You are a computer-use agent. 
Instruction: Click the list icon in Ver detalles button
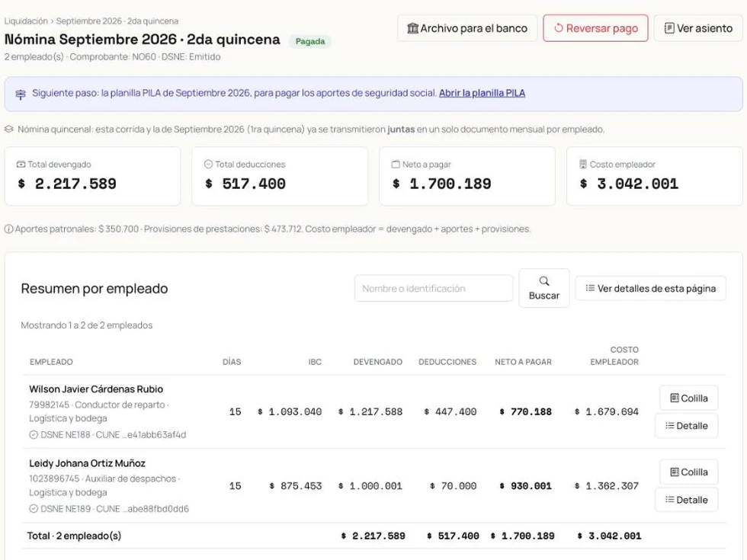point(590,288)
